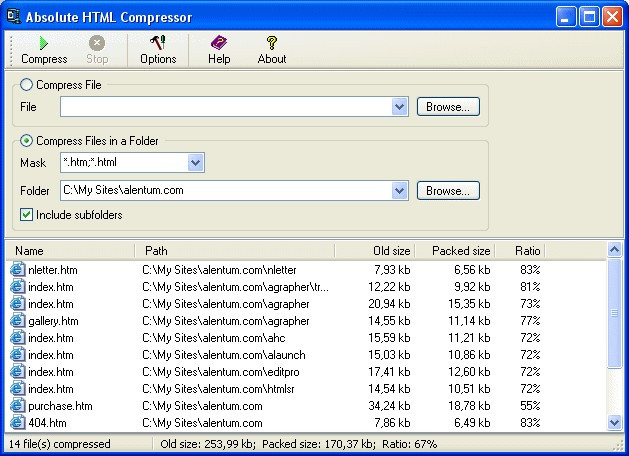Viewport: 629px width, 456px height.
Task: Click the purchase.htm file icon
Action: (17, 406)
